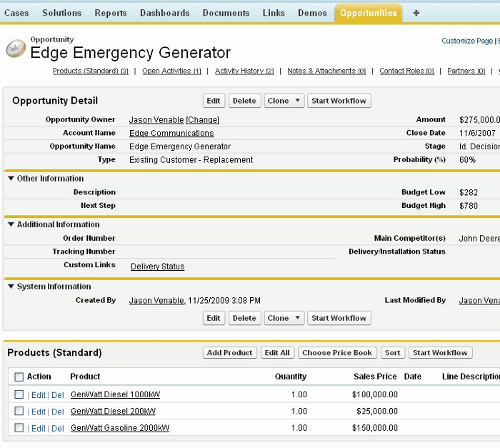500x448 pixels.
Task: Open the top Clone dropdown
Action: point(284,101)
